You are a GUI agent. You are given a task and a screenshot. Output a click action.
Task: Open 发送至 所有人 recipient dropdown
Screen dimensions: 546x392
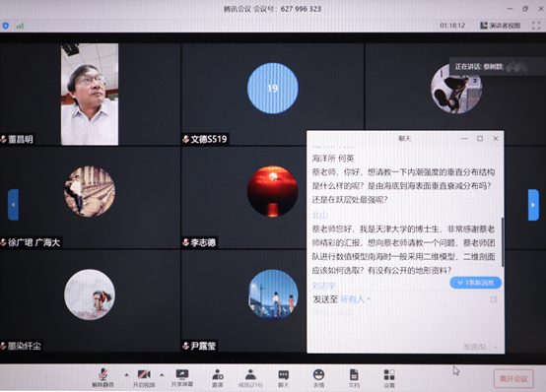(355, 299)
